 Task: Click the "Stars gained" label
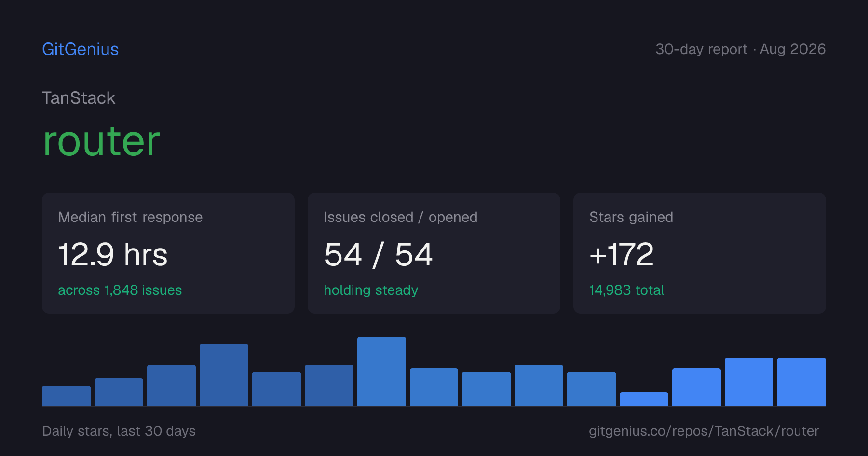631,217
